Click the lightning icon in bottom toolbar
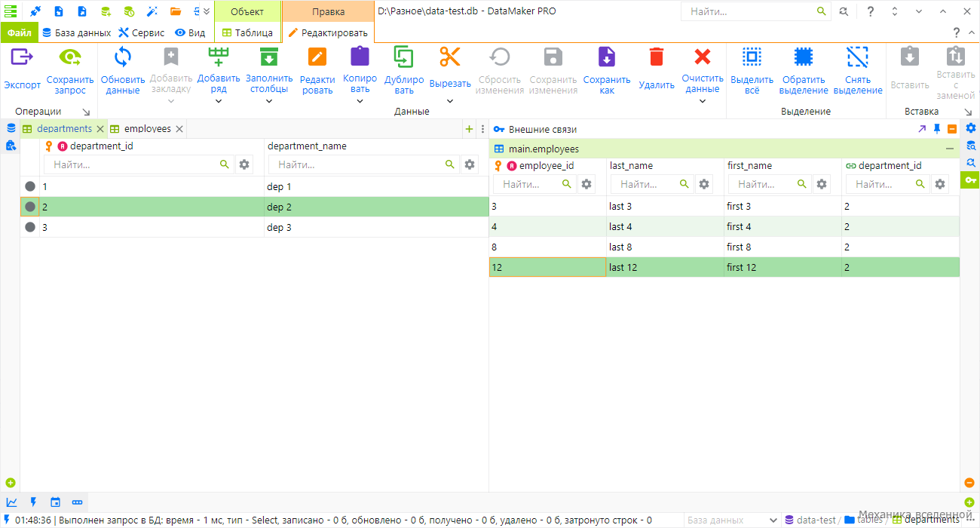This screenshot has width=980, height=528. pos(33,502)
